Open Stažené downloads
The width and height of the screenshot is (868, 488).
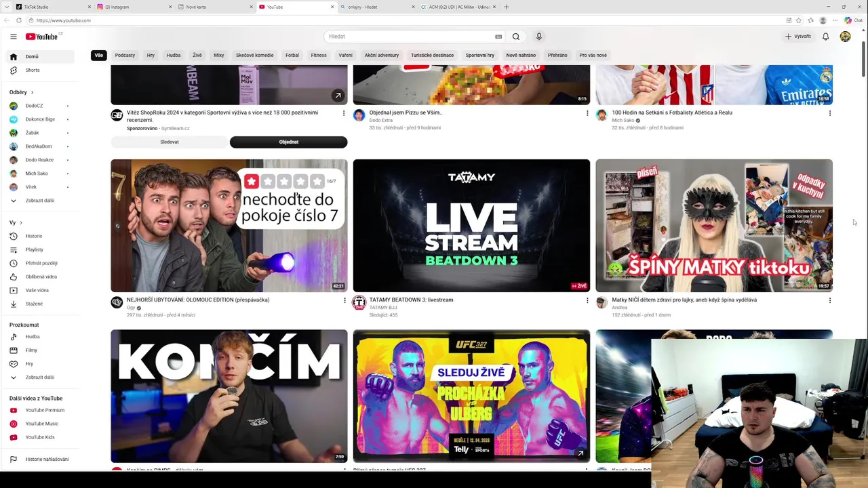click(x=41, y=304)
